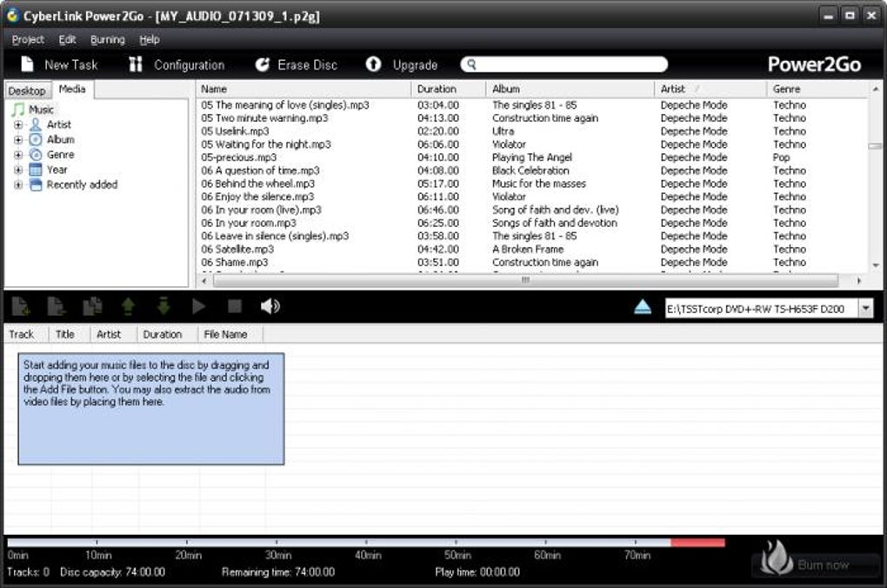Switch to the Media tab
The height and width of the screenshot is (588, 887).
coord(72,89)
